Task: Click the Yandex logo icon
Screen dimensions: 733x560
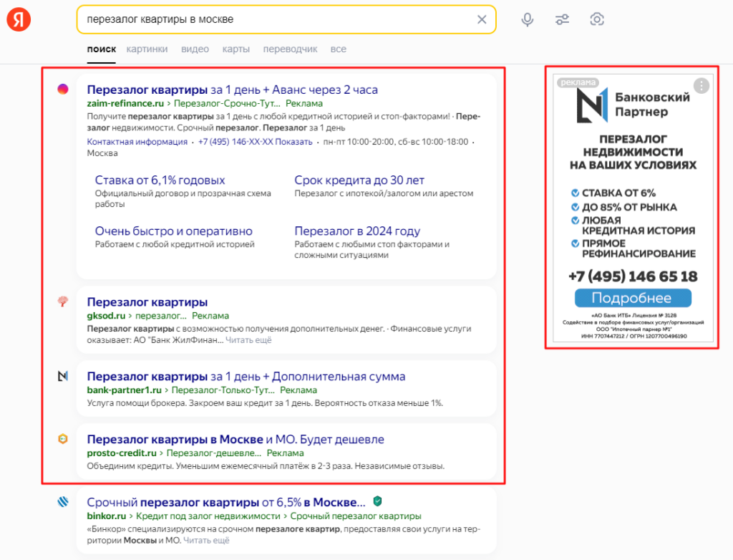Action: 19,20
